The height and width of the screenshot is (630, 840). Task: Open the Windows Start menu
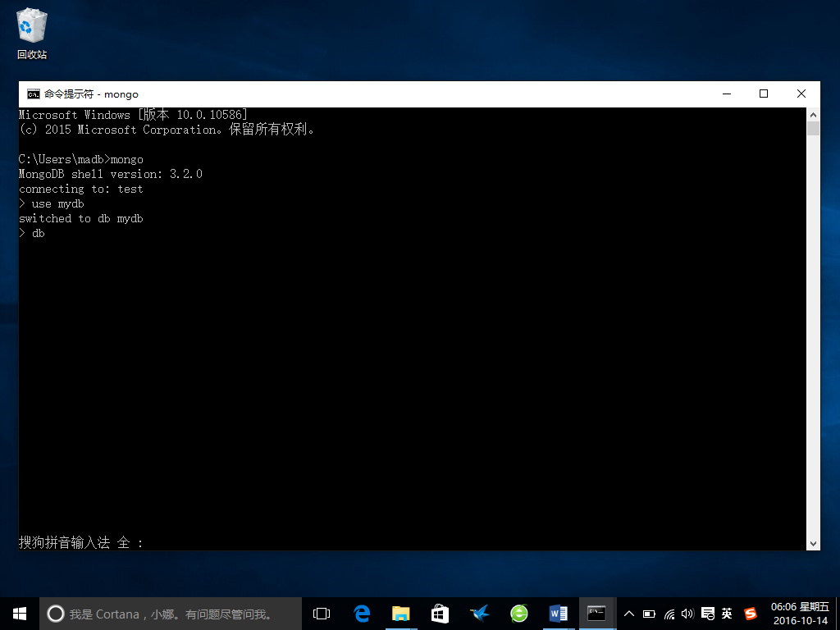click(20, 614)
